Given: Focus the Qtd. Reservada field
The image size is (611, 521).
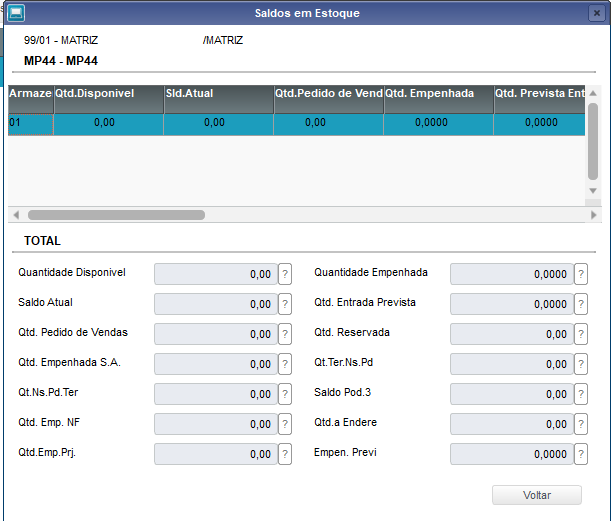Looking at the screenshot, I should coord(512,334).
